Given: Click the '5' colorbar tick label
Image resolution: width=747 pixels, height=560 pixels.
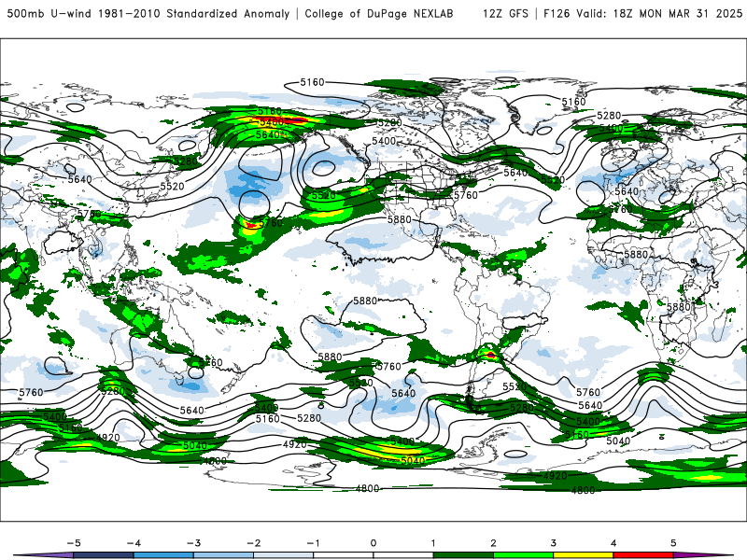Looking at the screenshot, I should pyautogui.click(x=673, y=543).
